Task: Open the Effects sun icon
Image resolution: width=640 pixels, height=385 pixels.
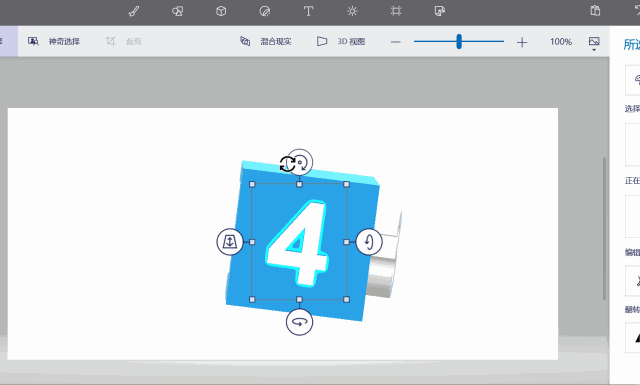Action: [x=352, y=11]
